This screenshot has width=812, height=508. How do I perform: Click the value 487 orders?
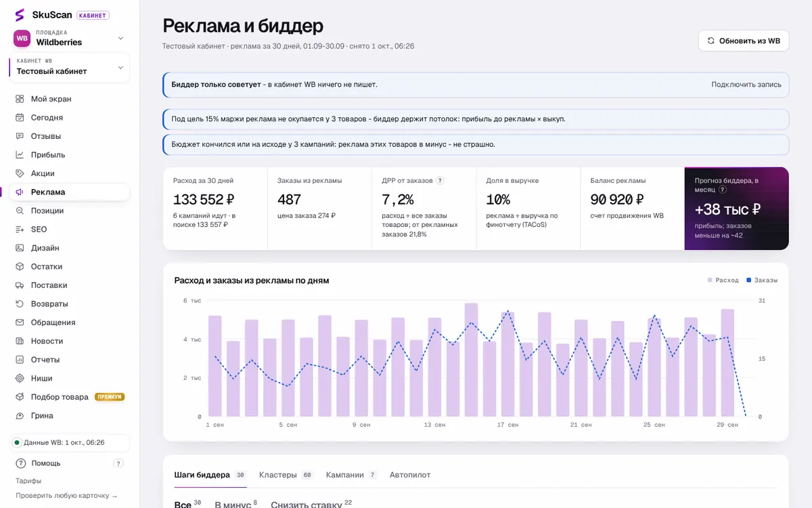pos(290,200)
